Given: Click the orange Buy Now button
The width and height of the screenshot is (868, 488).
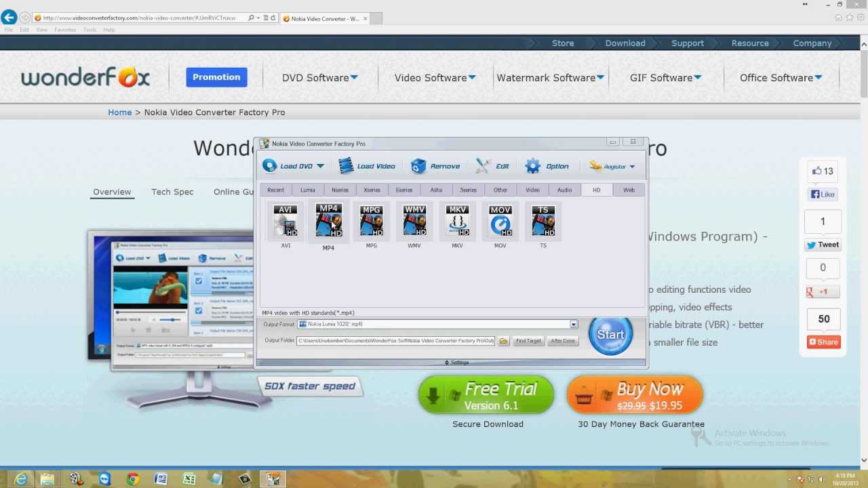Looking at the screenshot, I should 635,395.
